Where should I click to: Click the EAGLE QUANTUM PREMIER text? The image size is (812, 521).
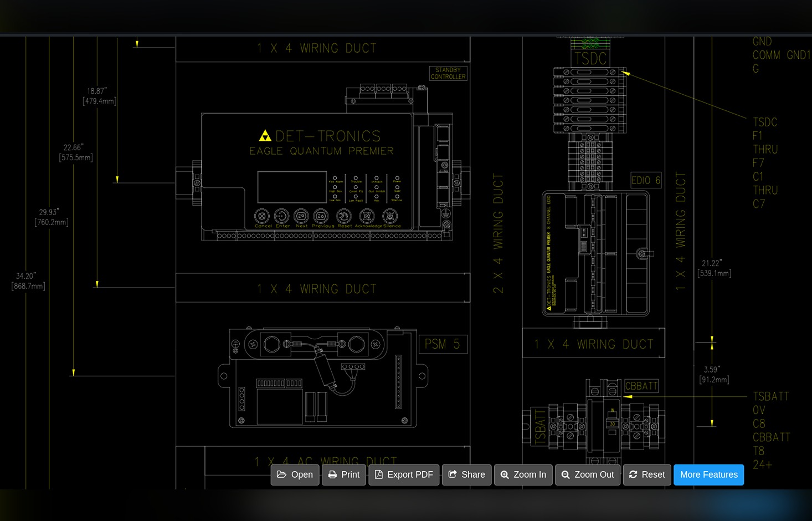[321, 151]
